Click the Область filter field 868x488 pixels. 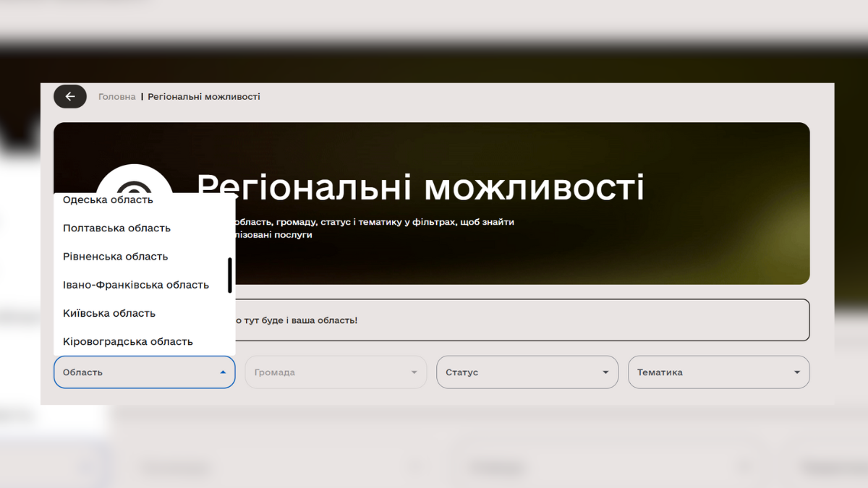click(x=130, y=372)
